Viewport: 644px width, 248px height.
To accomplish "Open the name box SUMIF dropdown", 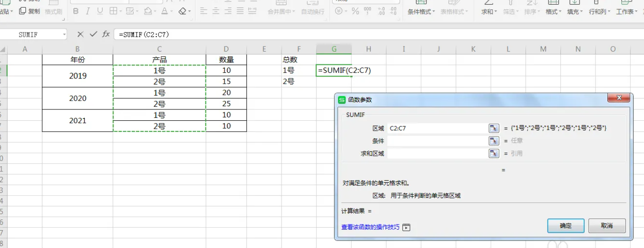I will tap(64, 35).
